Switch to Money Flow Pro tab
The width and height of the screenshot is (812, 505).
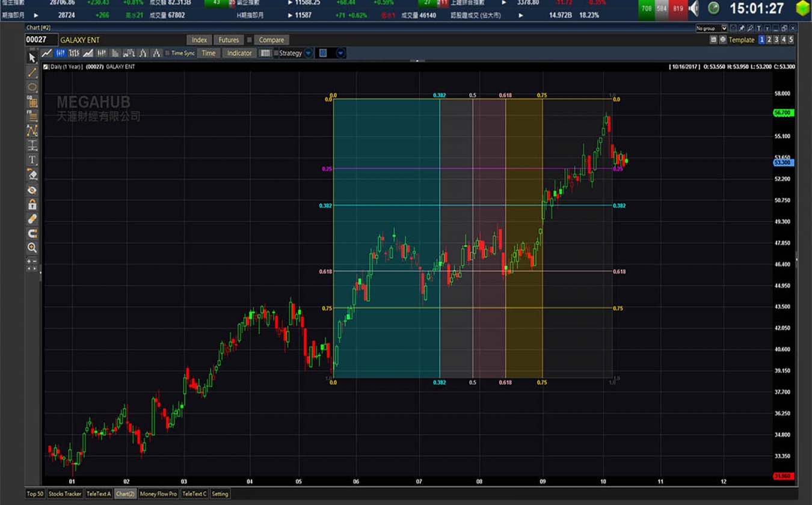pyautogui.click(x=158, y=494)
